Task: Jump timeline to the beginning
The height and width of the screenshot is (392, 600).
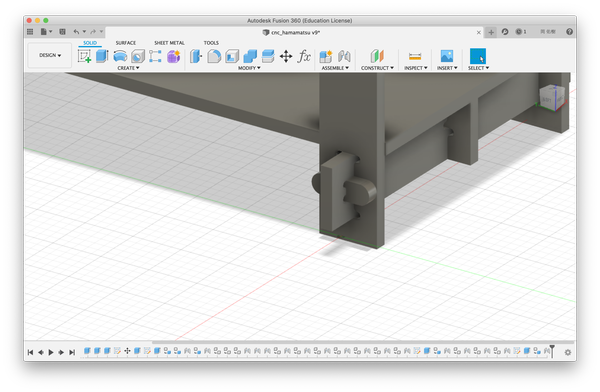Action: [30, 352]
